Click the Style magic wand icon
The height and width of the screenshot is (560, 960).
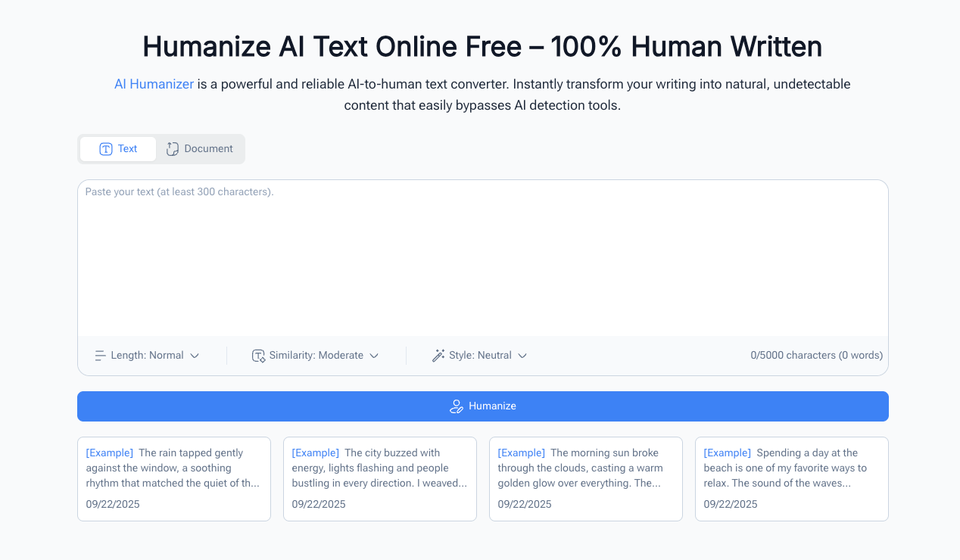click(438, 356)
